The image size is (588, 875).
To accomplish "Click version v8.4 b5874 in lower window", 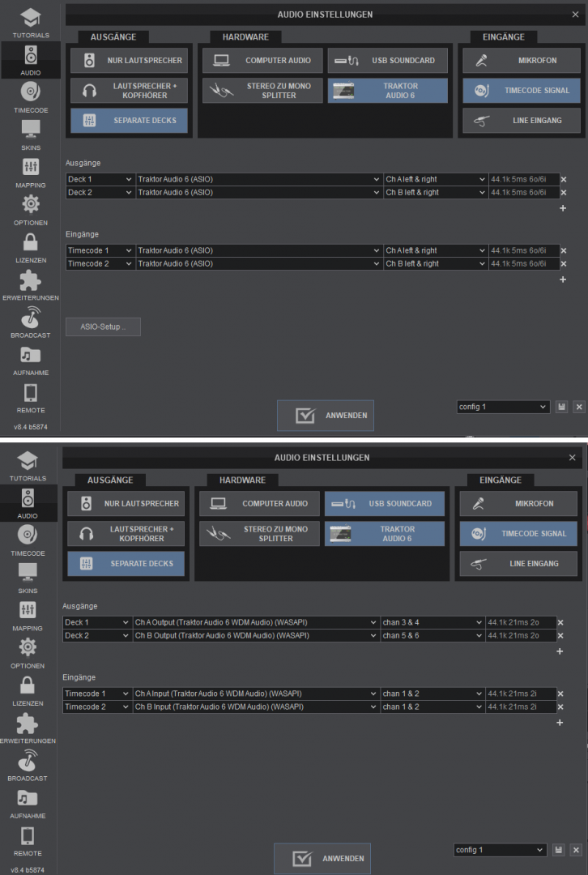I will coord(28,870).
